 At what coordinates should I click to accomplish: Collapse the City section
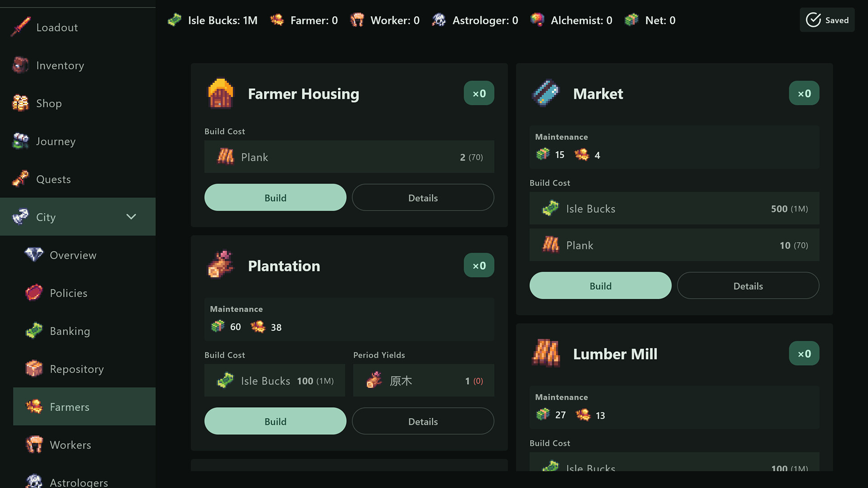pyautogui.click(x=131, y=216)
